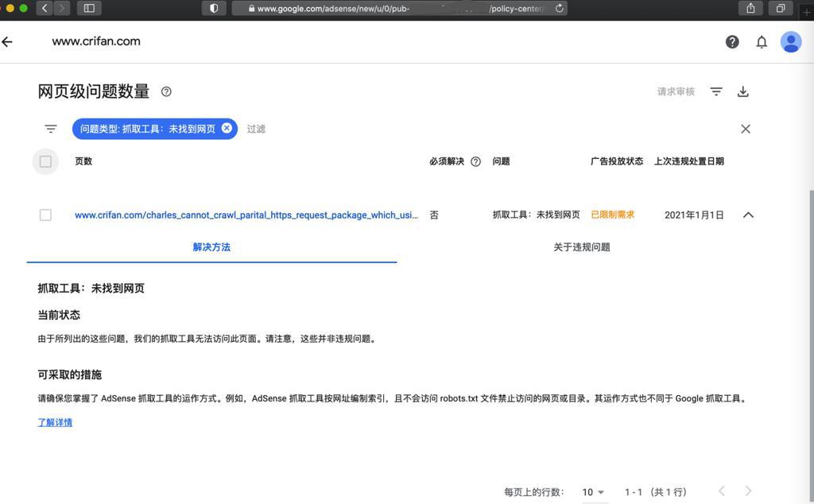
Task: Open the notifications bell
Action: 761,42
